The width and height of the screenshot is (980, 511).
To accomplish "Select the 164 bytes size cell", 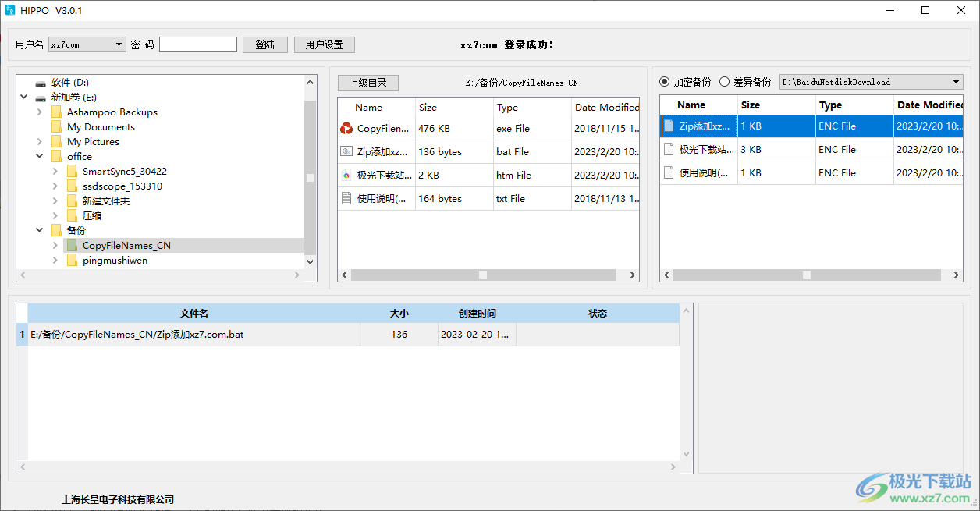I will 455,199.
